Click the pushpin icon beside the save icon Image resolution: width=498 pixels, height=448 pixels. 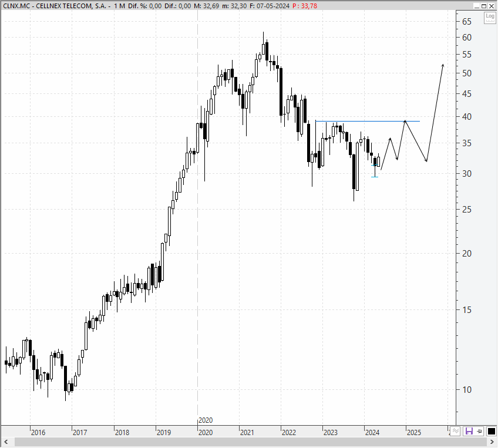480,431
